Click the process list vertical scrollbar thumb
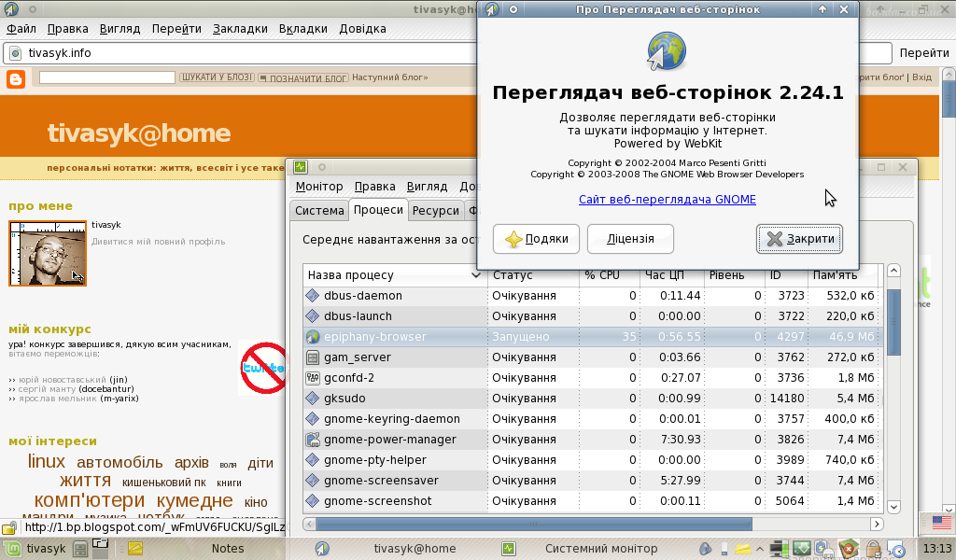The width and height of the screenshot is (956, 560). (893, 322)
